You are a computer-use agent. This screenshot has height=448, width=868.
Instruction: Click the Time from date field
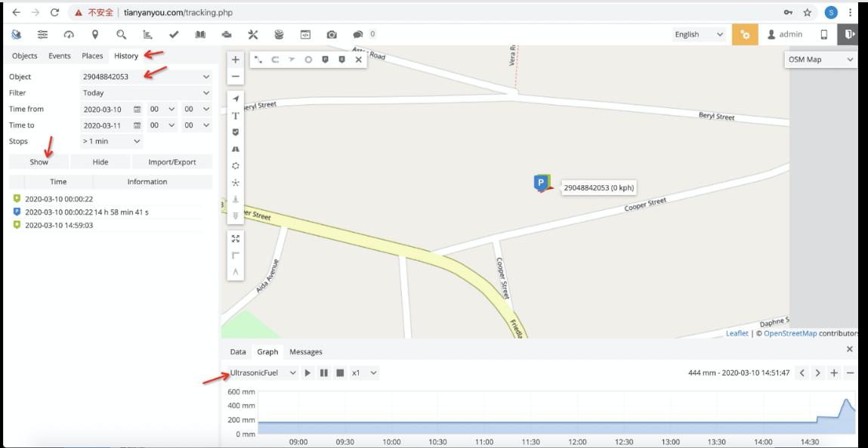107,110
